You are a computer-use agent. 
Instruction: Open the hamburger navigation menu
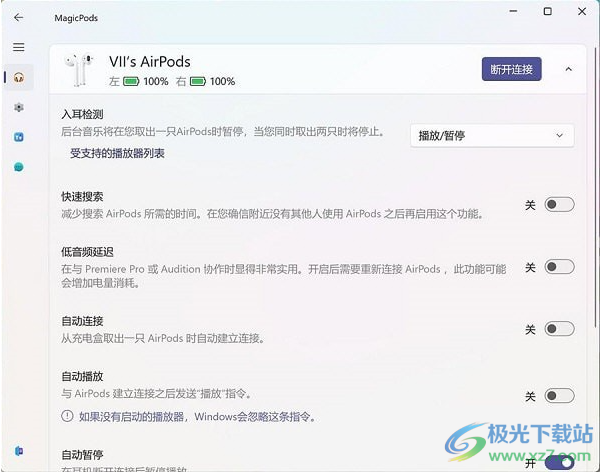[x=18, y=47]
